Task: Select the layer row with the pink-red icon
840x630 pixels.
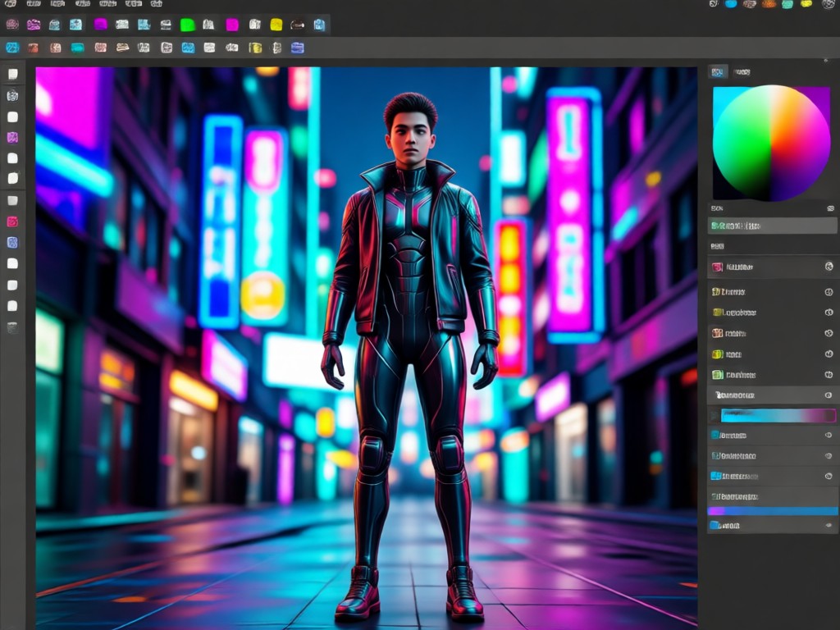Action: pos(772,267)
